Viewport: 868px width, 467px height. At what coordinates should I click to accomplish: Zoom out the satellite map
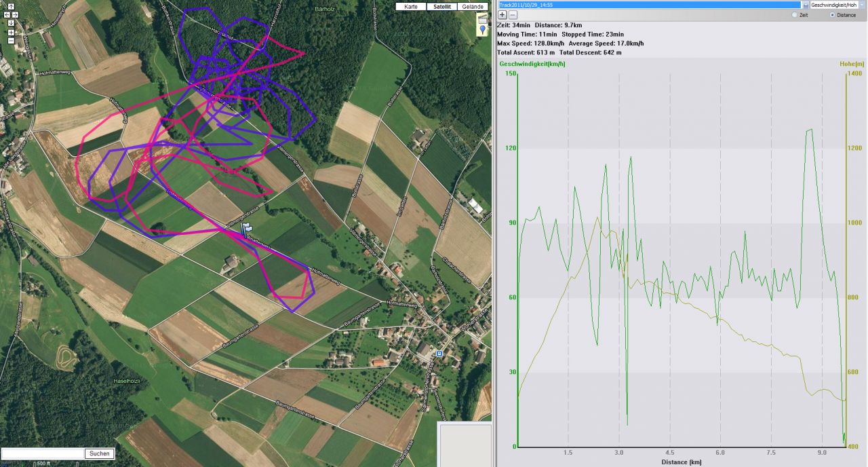click(11, 40)
